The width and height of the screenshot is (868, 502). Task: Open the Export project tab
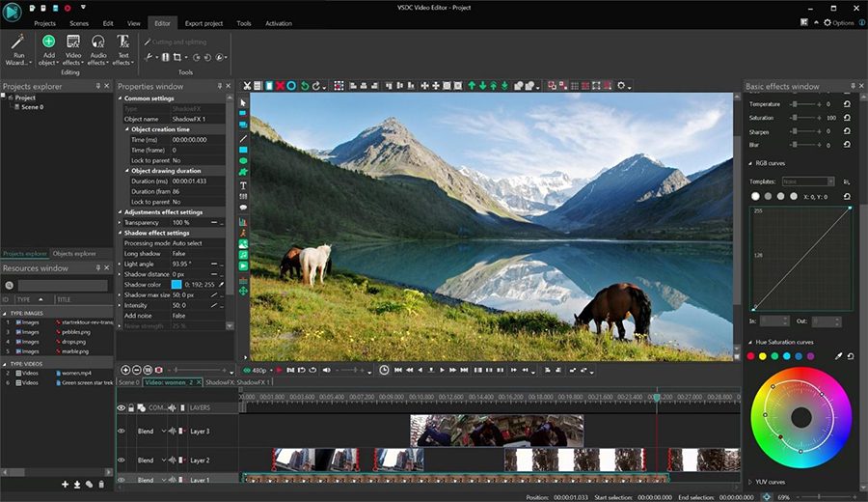coord(203,23)
